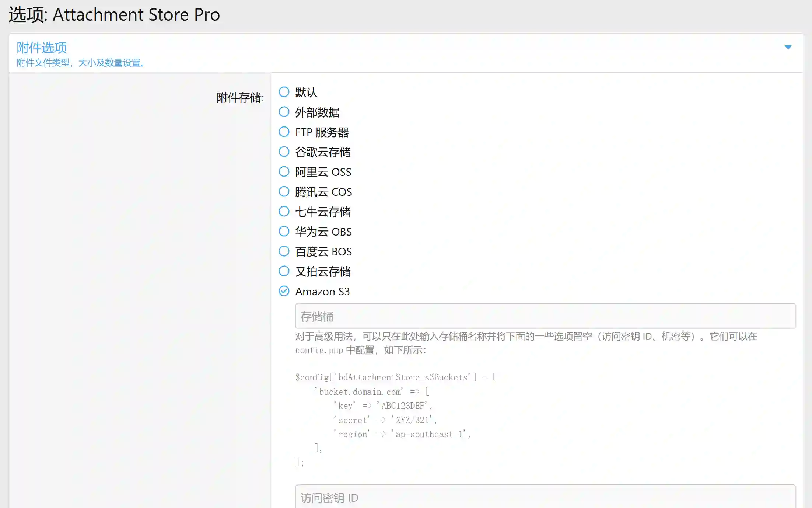Select the 外部数据 radio option

[284, 112]
